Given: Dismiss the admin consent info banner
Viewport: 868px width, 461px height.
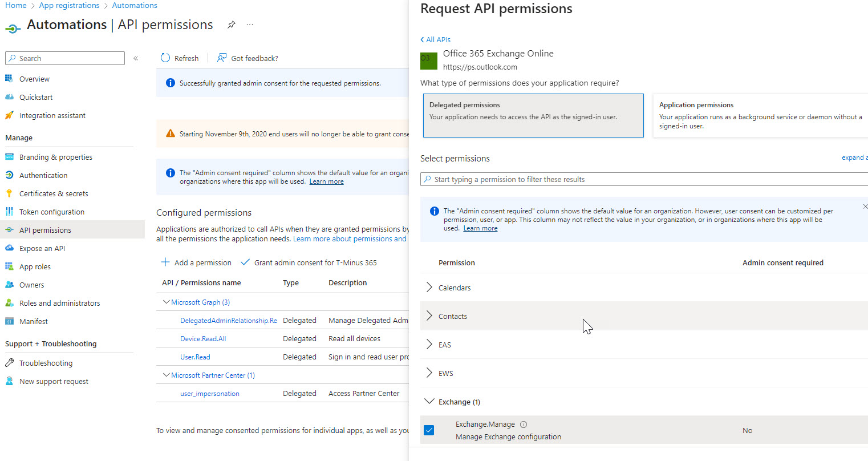Looking at the screenshot, I should [865, 207].
